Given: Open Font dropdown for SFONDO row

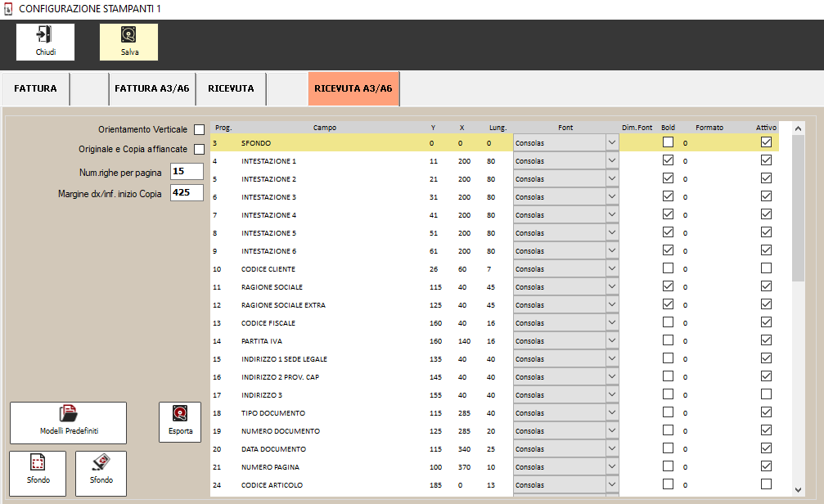Looking at the screenshot, I should pos(611,142).
